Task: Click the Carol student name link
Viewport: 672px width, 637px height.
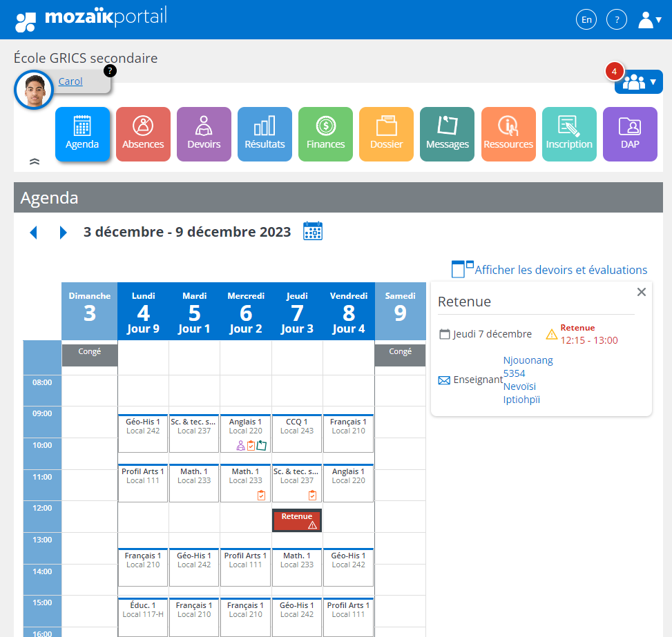Action: [70, 81]
